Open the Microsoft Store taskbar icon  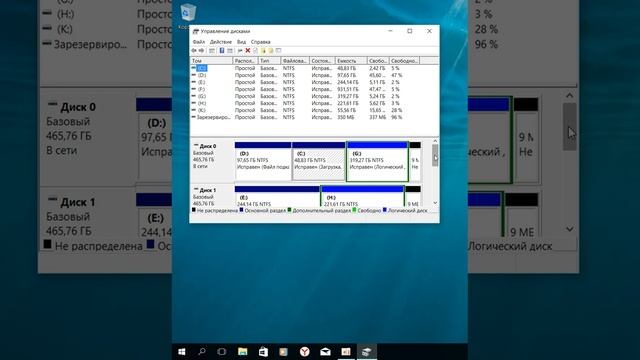click(x=263, y=351)
